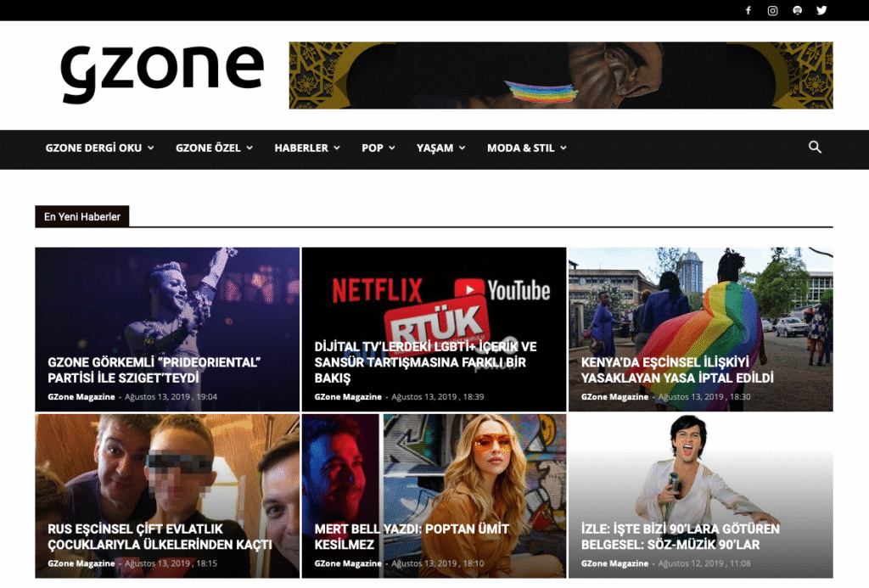This screenshot has height=588, width=869.
Task: Open the Söz-Müzik 90'lar belgesel article
Action: (680, 536)
